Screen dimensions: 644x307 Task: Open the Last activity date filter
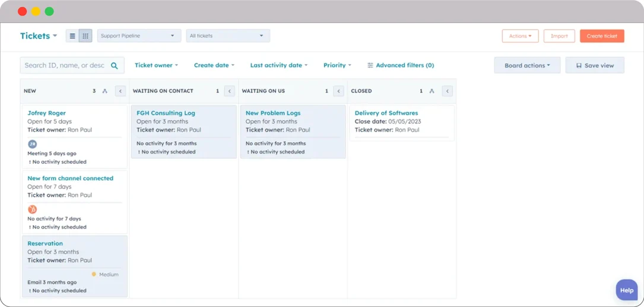(x=279, y=65)
